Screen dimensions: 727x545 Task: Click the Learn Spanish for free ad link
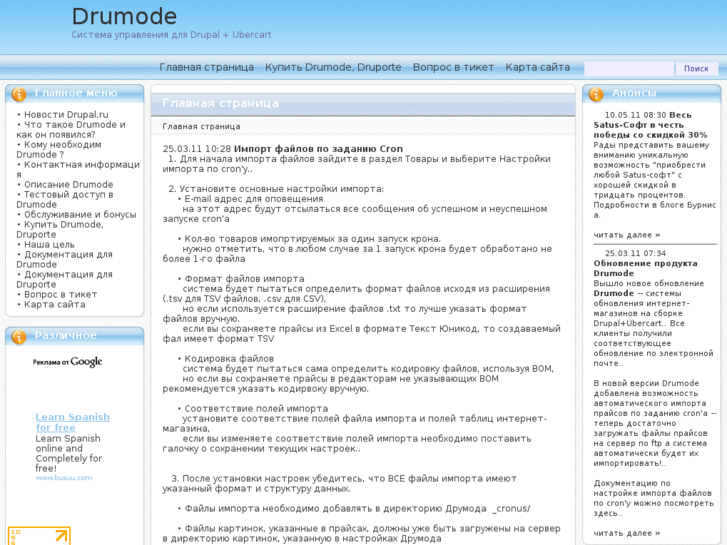tap(72, 422)
